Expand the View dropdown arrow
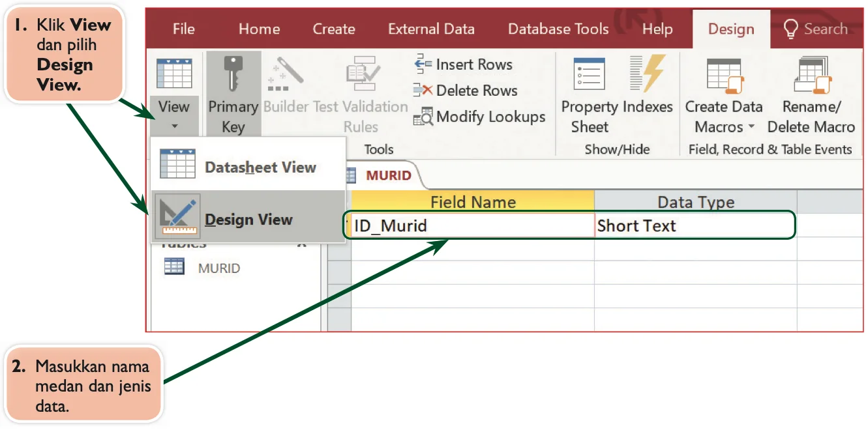Screen dimensions: 868x430 [174, 126]
